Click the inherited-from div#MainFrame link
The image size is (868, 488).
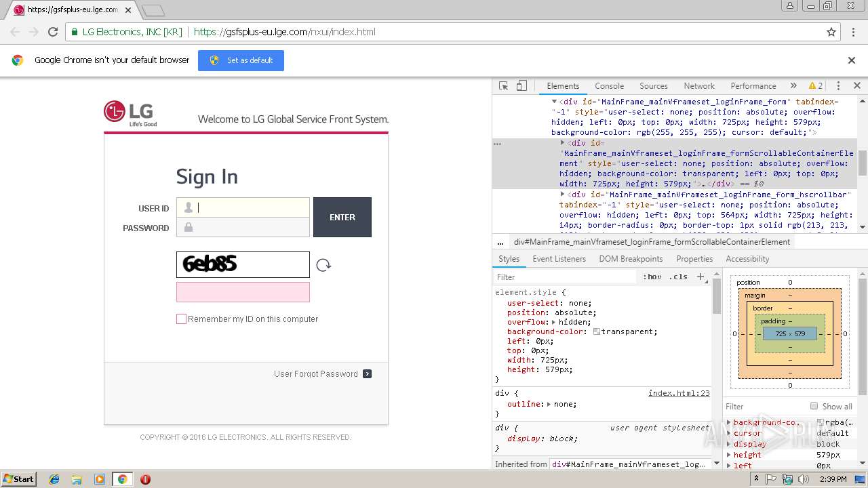pos(628,464)
